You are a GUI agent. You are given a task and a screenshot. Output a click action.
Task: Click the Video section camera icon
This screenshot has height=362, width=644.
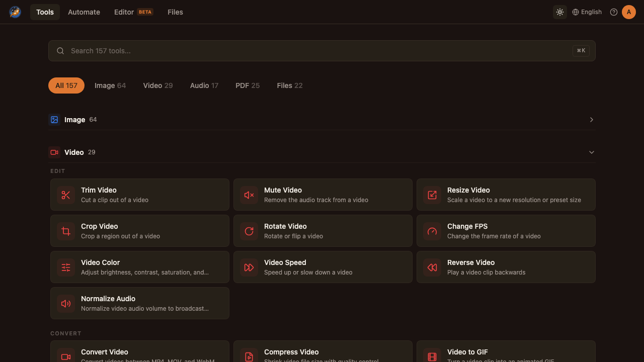(54, 152)
